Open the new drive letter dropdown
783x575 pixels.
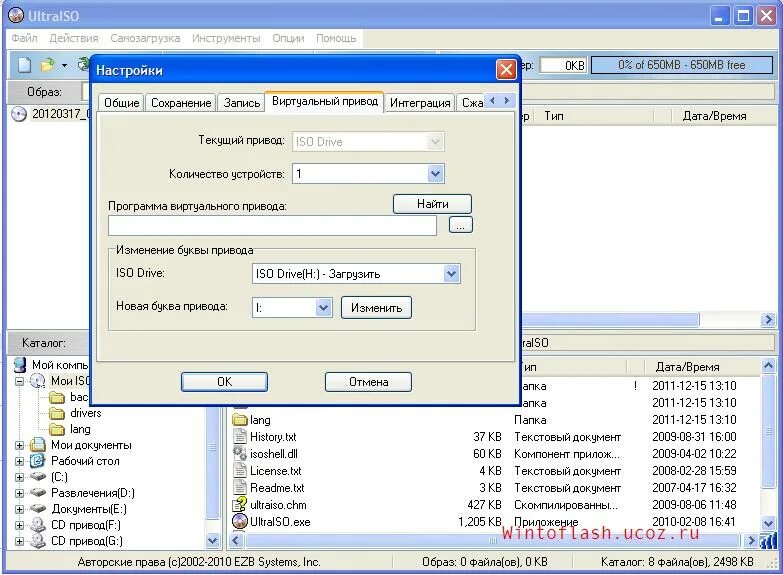(x=323, y=308)
